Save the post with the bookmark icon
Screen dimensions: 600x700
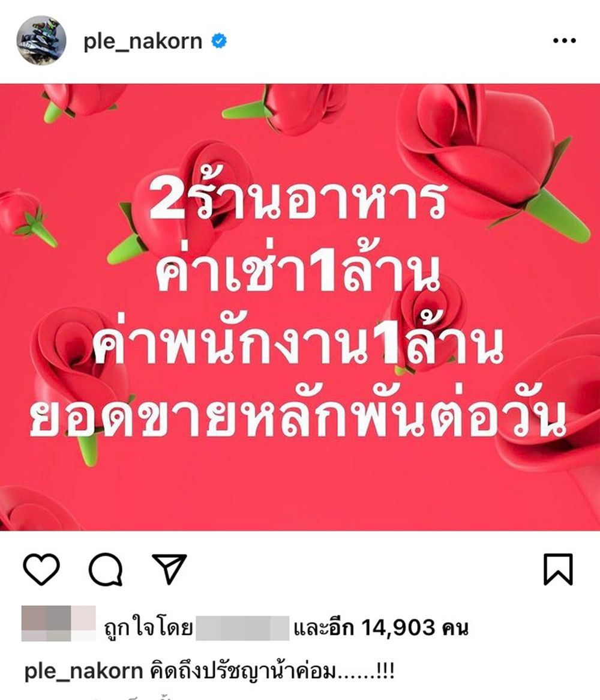click(558, 569)
